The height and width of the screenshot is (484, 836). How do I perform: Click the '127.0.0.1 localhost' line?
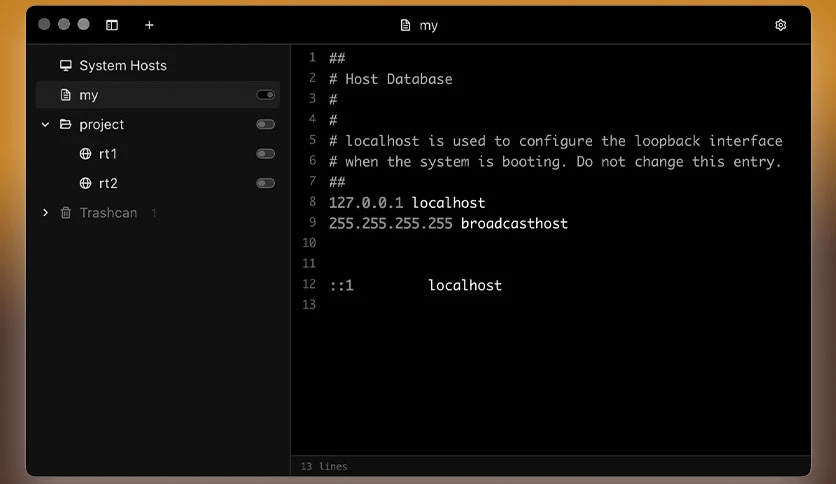407,203
